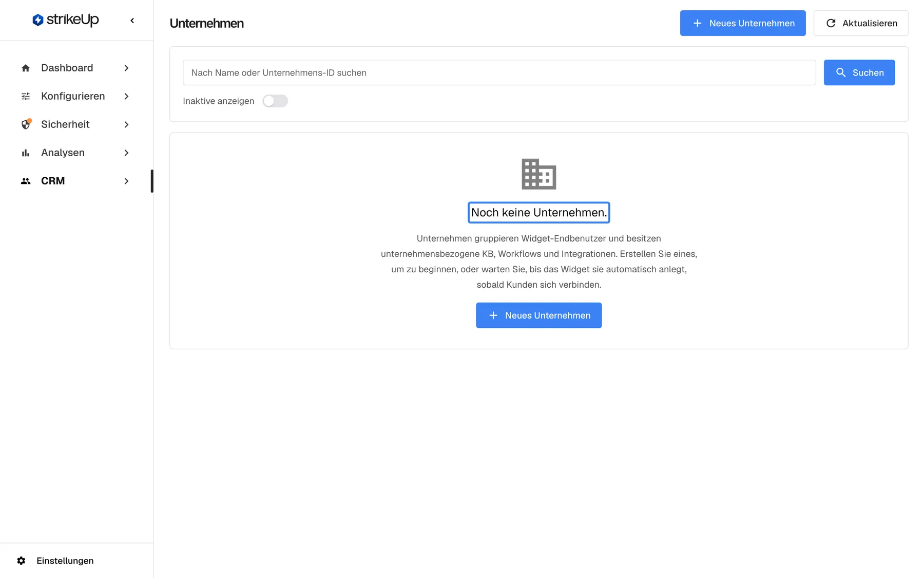Collapse the sidebar with the arrow
Screen dimensions: 924x578
132,21
